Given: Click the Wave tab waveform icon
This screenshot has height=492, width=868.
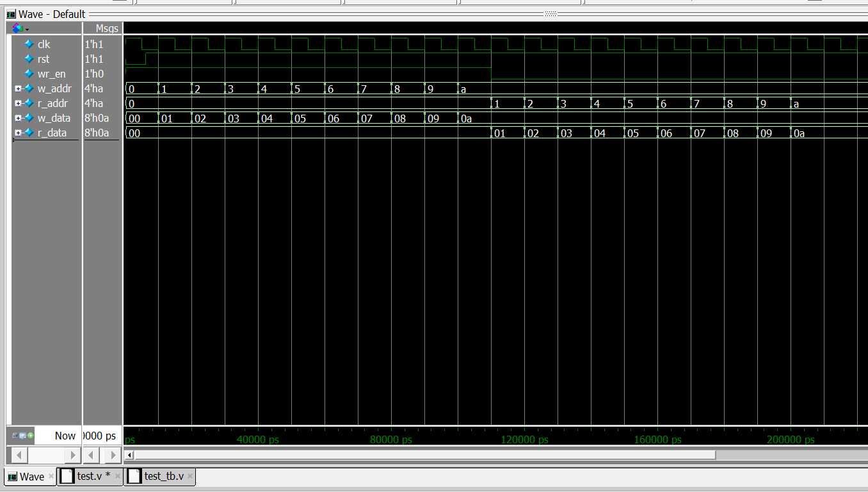Looking at the screenshot, I should 12,477.
